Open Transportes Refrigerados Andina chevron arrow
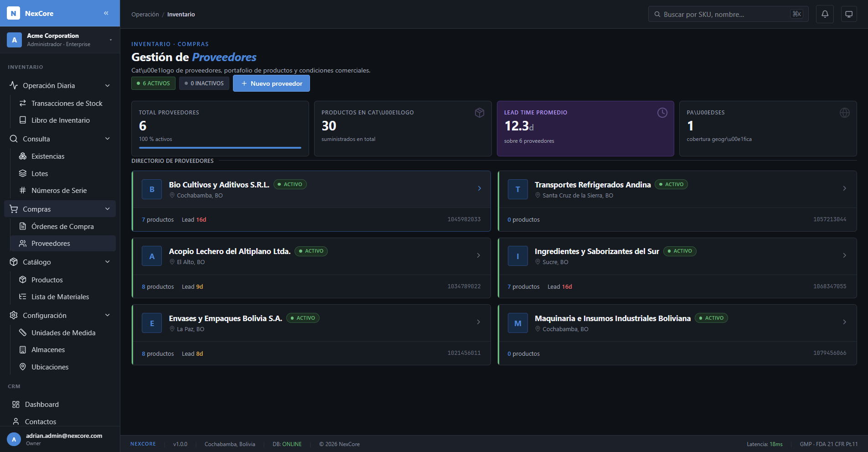 (x=844, y=188)
